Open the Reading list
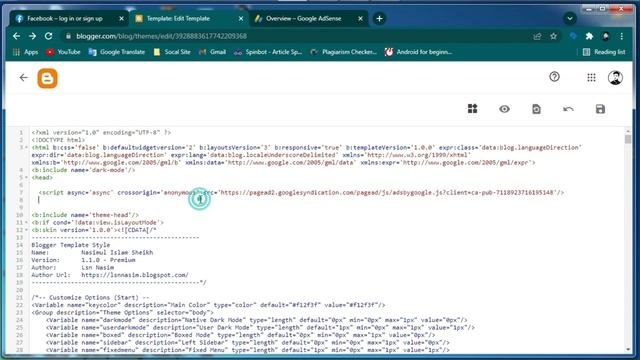Screen dimensions: 640x360 [604, 52]
